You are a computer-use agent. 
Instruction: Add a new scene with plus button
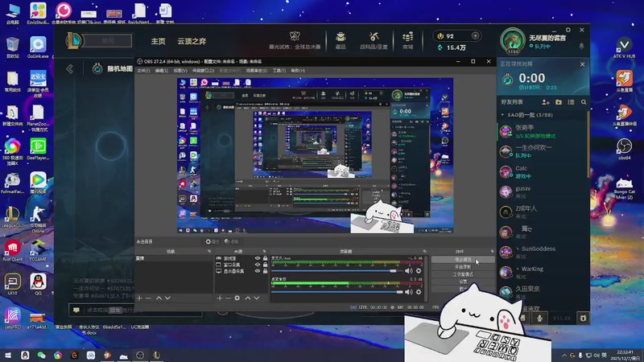pos(139,298)
